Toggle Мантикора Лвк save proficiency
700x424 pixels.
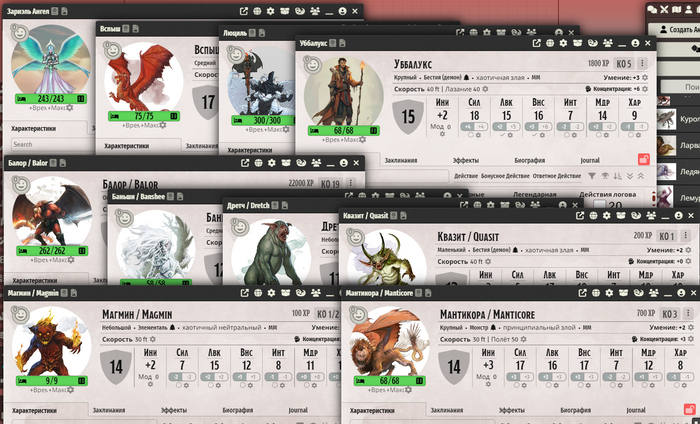click(548, 385)
